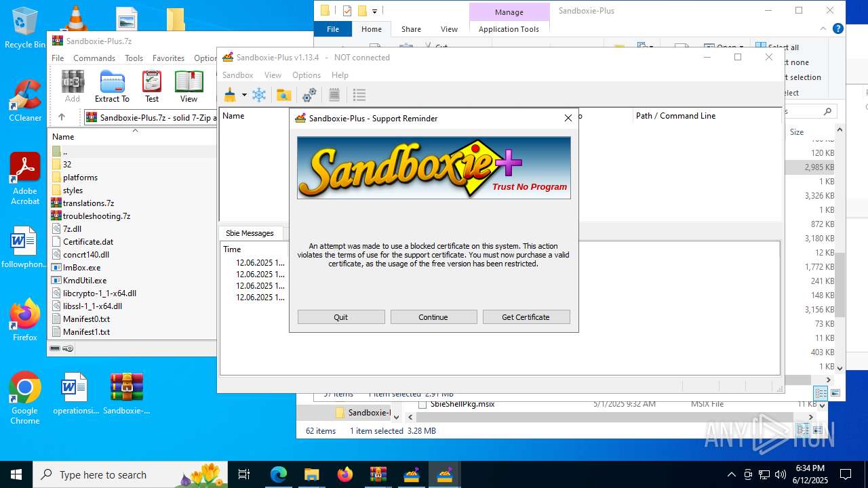This screenshot has width=868, height=488.
Task: Click the Get Certificate button
Action: 526,317
